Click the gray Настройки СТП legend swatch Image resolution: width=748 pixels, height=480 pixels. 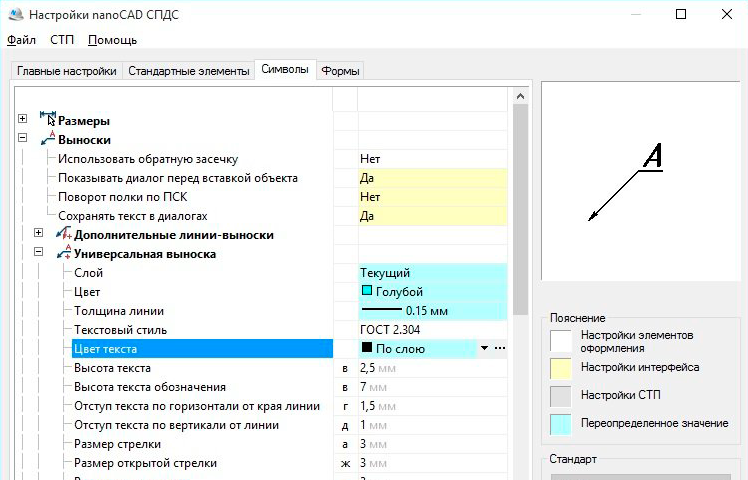(x=561, y=396)
